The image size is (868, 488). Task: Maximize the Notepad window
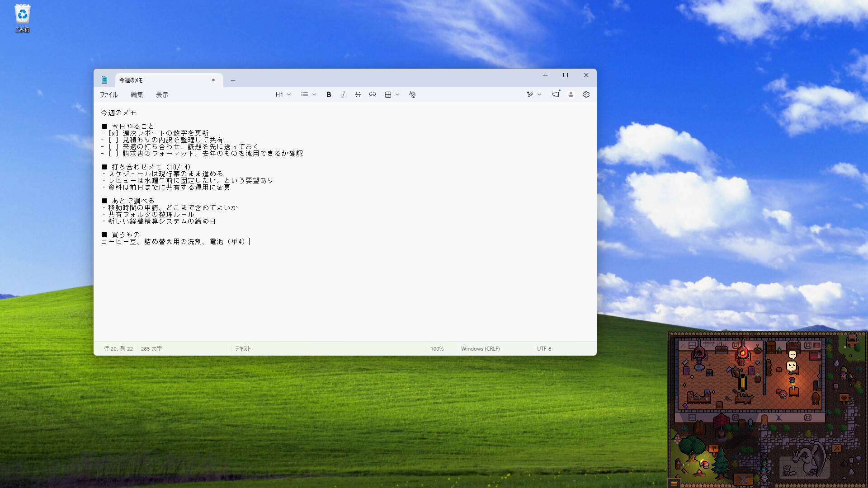(566, 75)
